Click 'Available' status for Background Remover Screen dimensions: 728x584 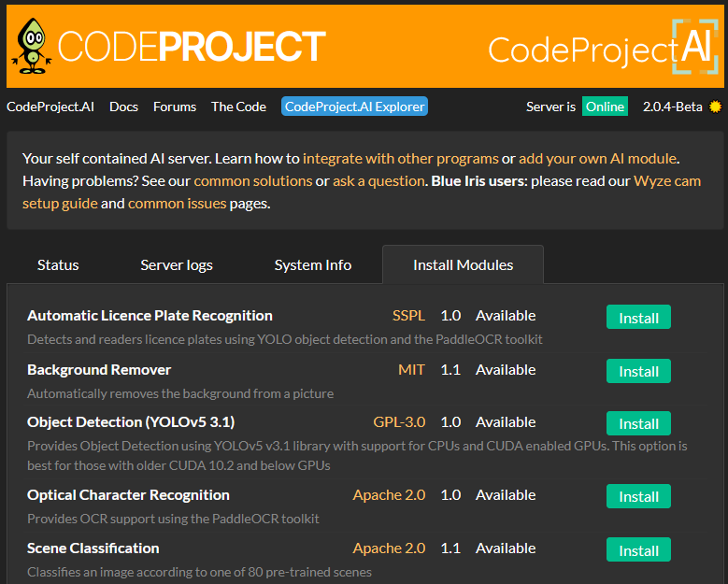point(506,370)
